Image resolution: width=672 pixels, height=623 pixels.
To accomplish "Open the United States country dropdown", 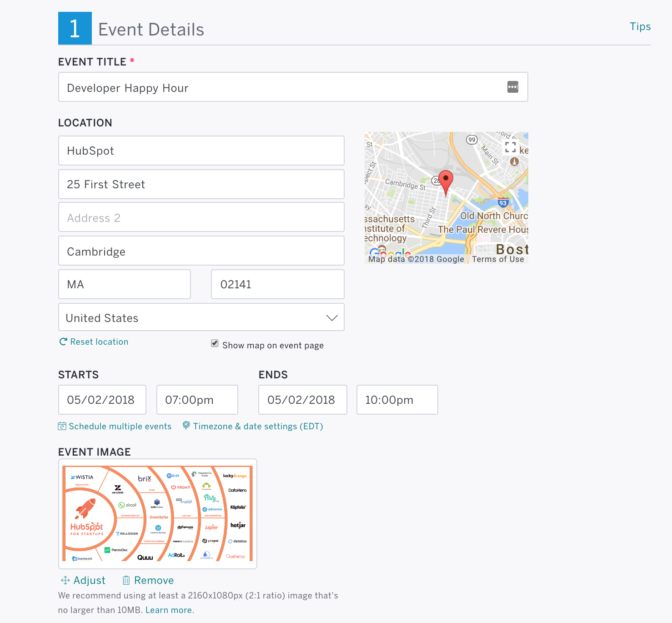I will pos(201,317).
